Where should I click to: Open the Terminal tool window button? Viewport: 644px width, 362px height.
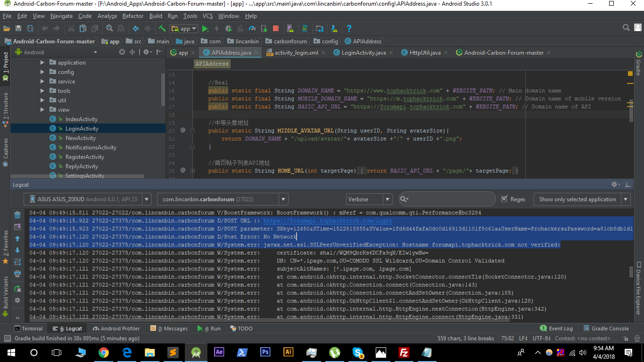coord(28,329)
